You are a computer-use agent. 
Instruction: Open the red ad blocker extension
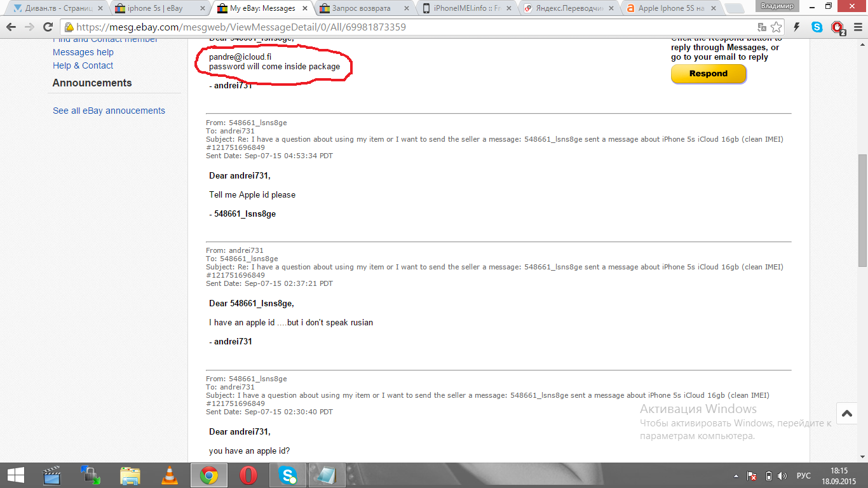pyautogui.click(x=837, y=27)
